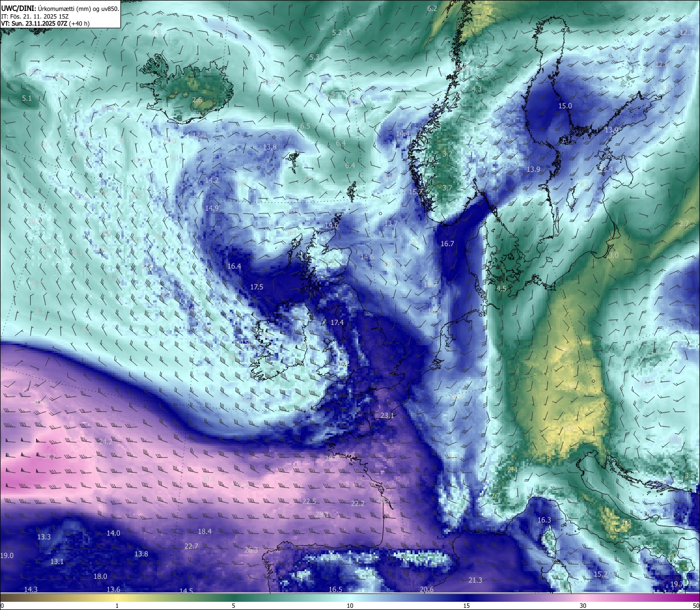Select the 21.3 value in the Mediterranean
Viewport: 700px width, 610px height.
475,580
